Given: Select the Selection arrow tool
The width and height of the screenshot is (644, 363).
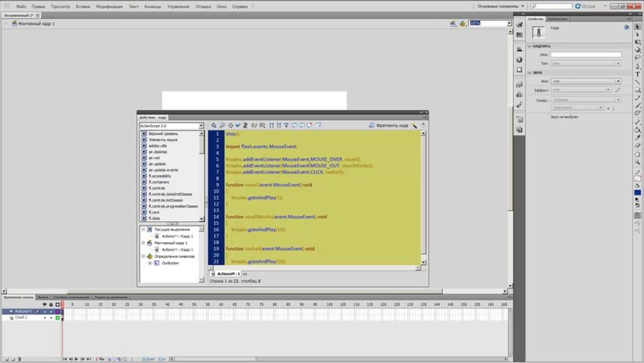Looking at the screenshot, I should (637, 26).
